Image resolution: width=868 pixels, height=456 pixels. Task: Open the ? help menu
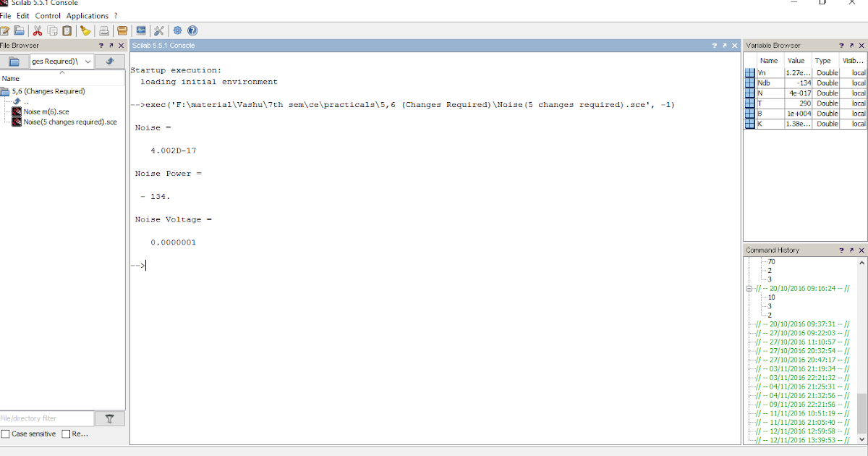tap(116, 15)
